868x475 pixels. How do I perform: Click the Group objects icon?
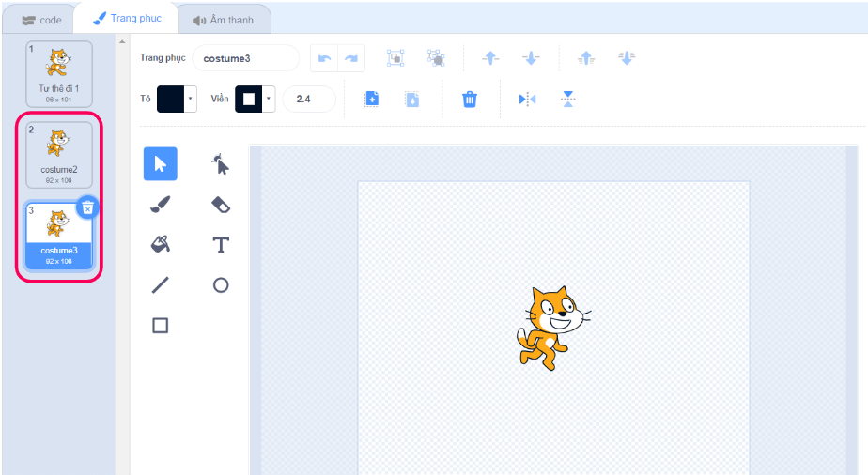coord(395,58)
